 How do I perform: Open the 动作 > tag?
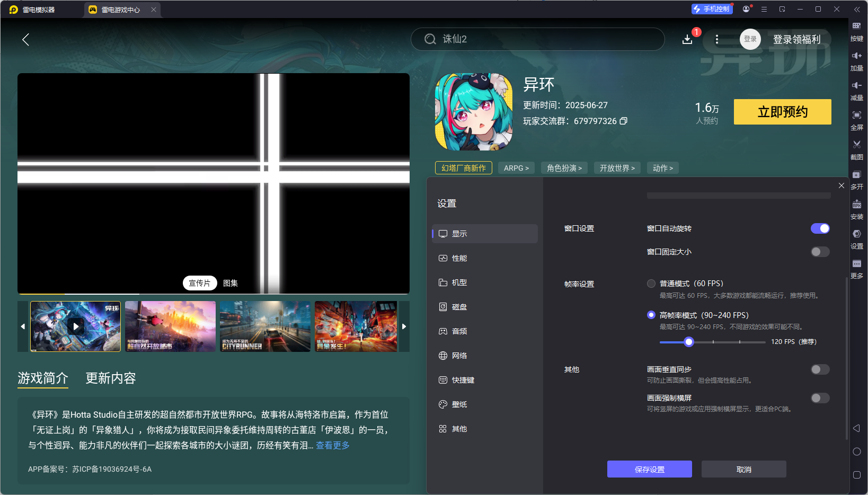(663, 168)
